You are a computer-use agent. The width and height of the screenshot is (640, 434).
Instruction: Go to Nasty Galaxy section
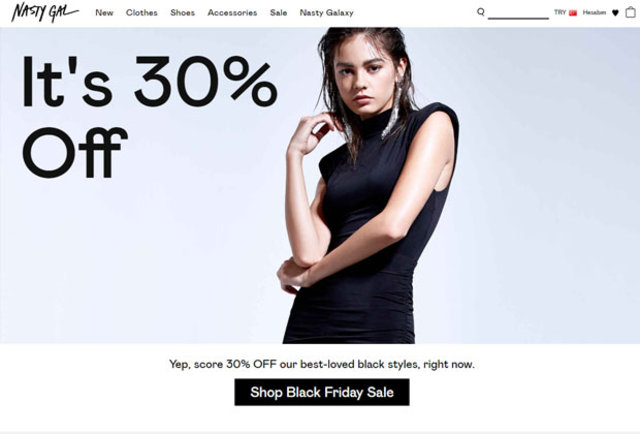(x=327, y=13)
